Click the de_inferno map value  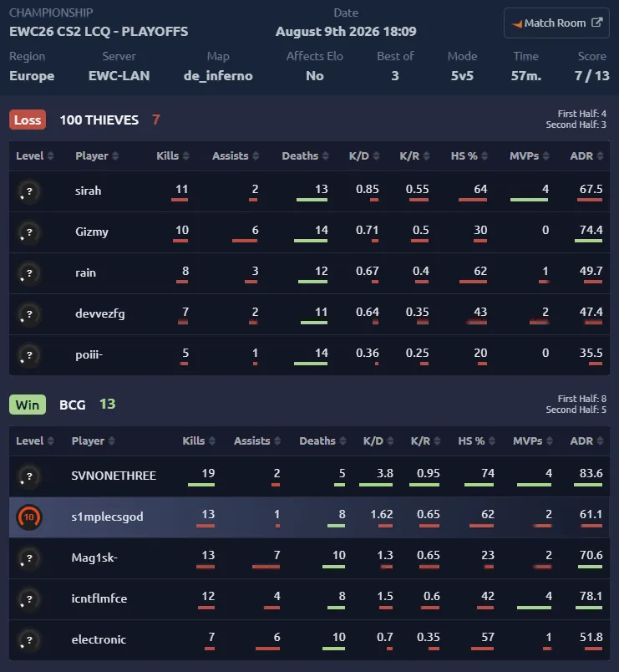tap(218, 76)
